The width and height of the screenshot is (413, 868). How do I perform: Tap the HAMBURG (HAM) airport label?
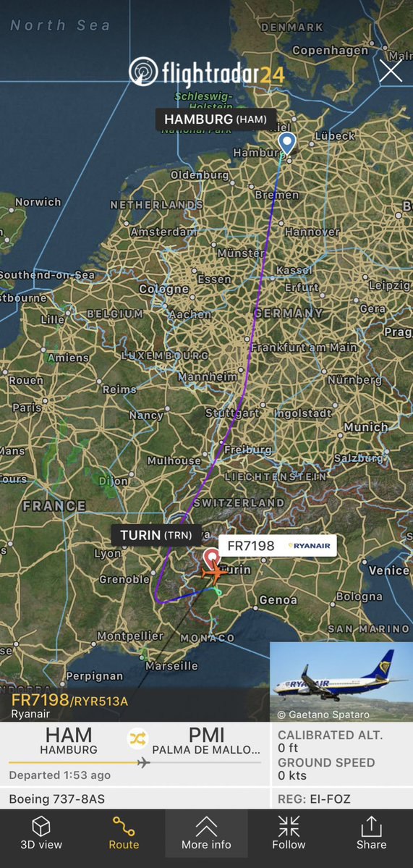coord(216,119)
